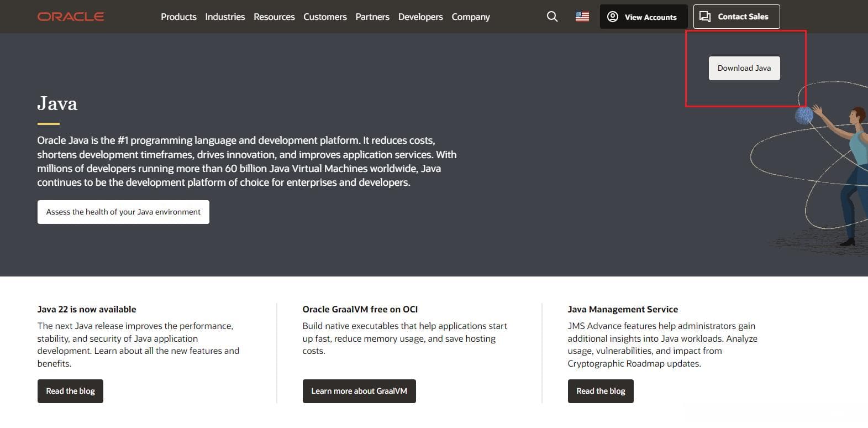This screenshot has width=868, height=428.
Task: Click Assess the health of your Java environment
Action: [x=123, y=212]
